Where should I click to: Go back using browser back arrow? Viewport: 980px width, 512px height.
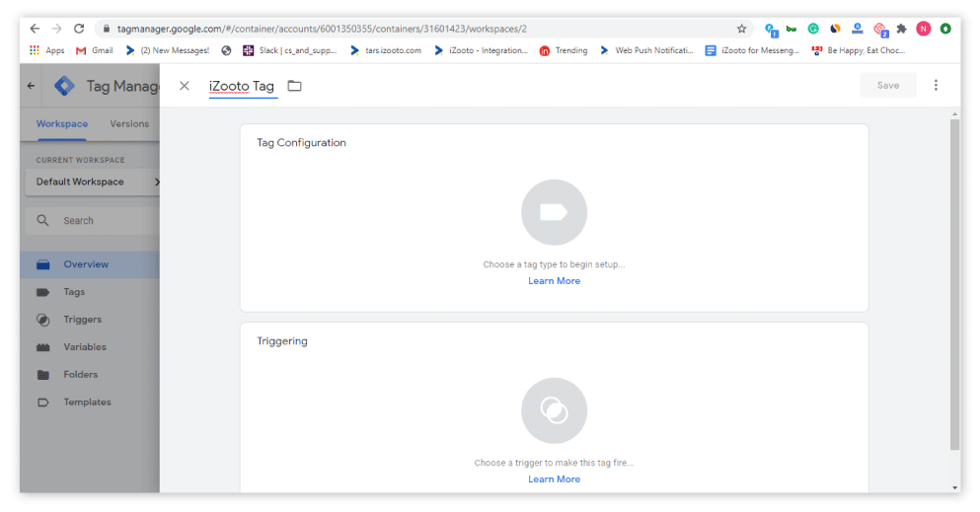[x=35, y=29]
